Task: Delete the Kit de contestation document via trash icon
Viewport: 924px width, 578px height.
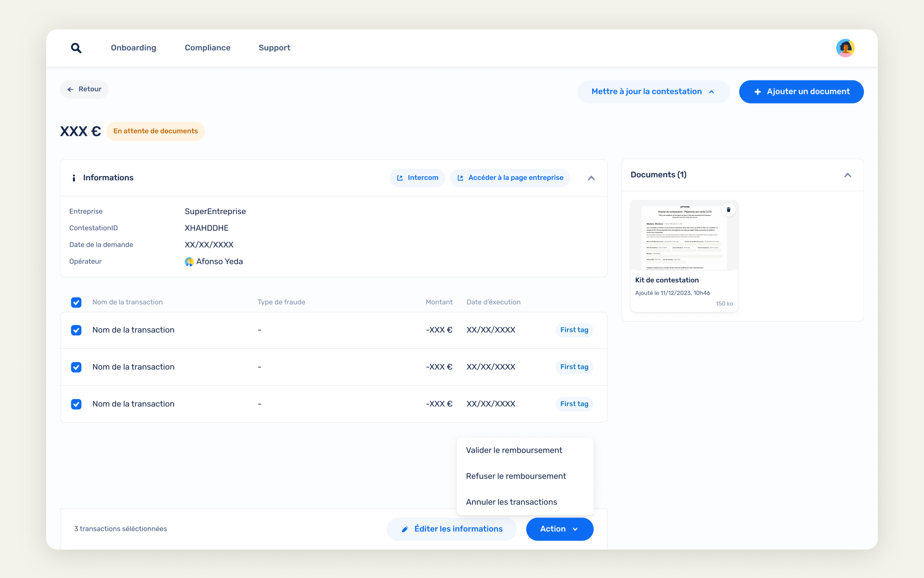Action: point(729,210)
